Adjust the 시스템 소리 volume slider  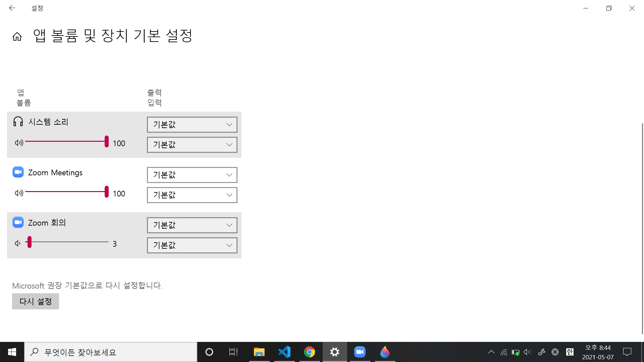pyautogui.click(x=67, y=141)
